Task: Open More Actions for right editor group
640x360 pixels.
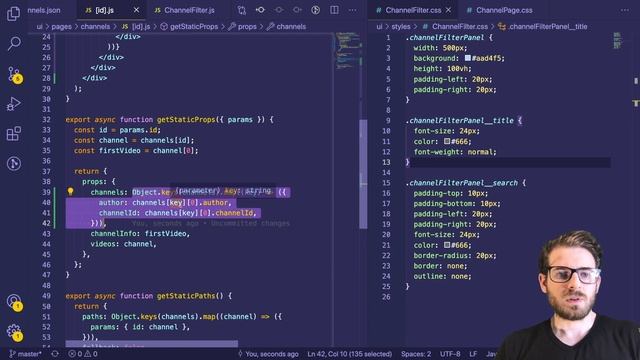Action: click(x=624, y=10)
